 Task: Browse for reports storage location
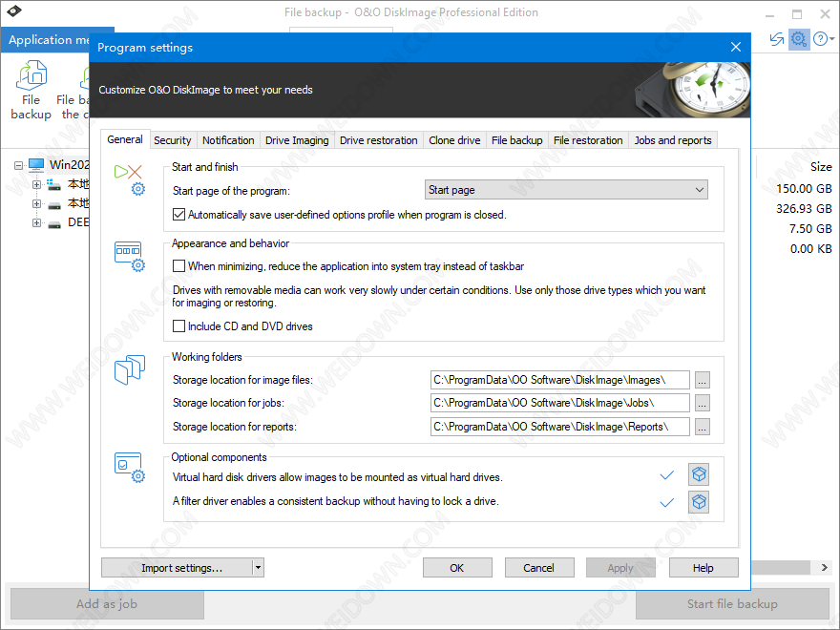tap(703, 427)
